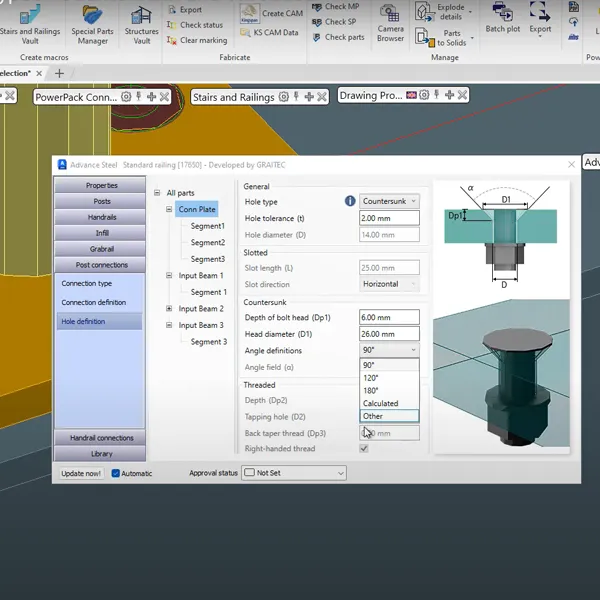Run Check MP
Image resolution: width=600 pixels, height=600 pixels.
[336, 7]
